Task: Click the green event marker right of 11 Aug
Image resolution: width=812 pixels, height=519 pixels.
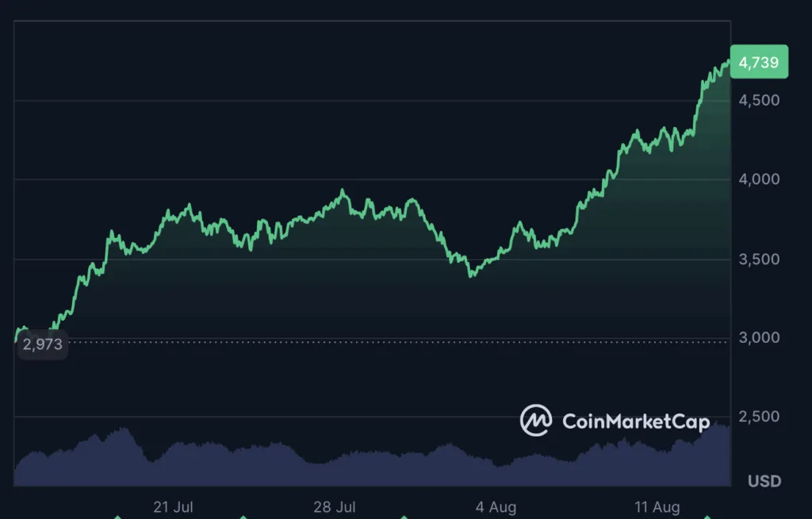Action: click(707, 517)
